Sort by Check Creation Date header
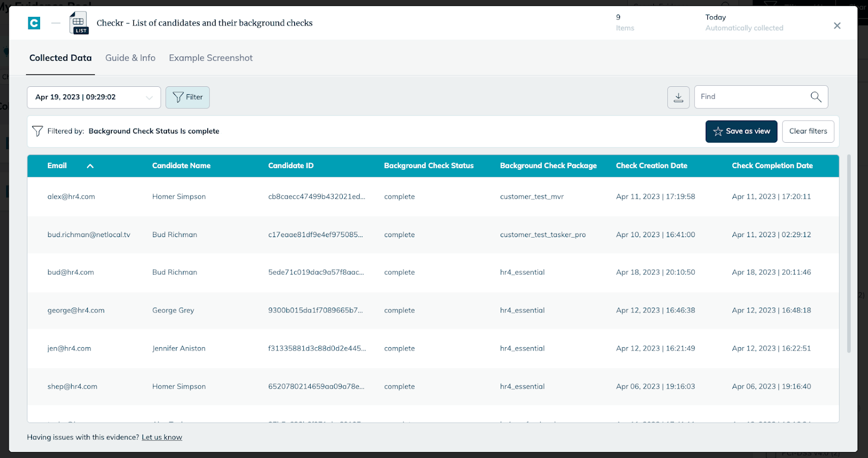 [x=652, y=166]
